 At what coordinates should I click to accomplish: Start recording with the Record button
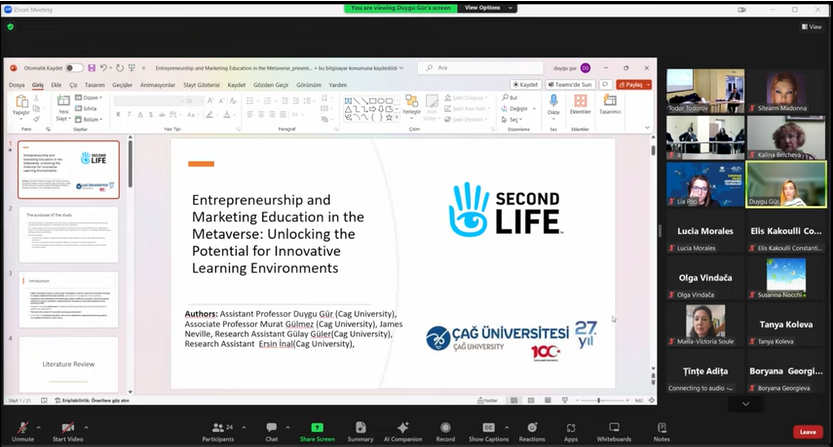[x=445, y=431]
